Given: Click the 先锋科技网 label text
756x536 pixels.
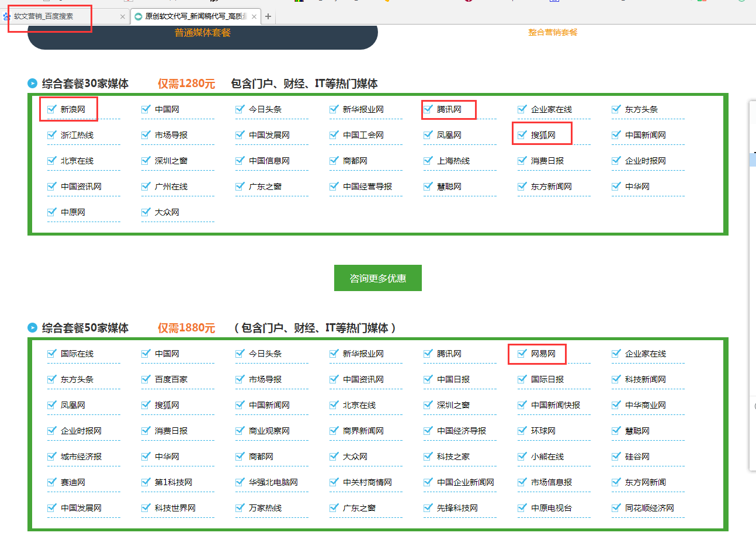Looking at the screenshot, I should [457, 508].
